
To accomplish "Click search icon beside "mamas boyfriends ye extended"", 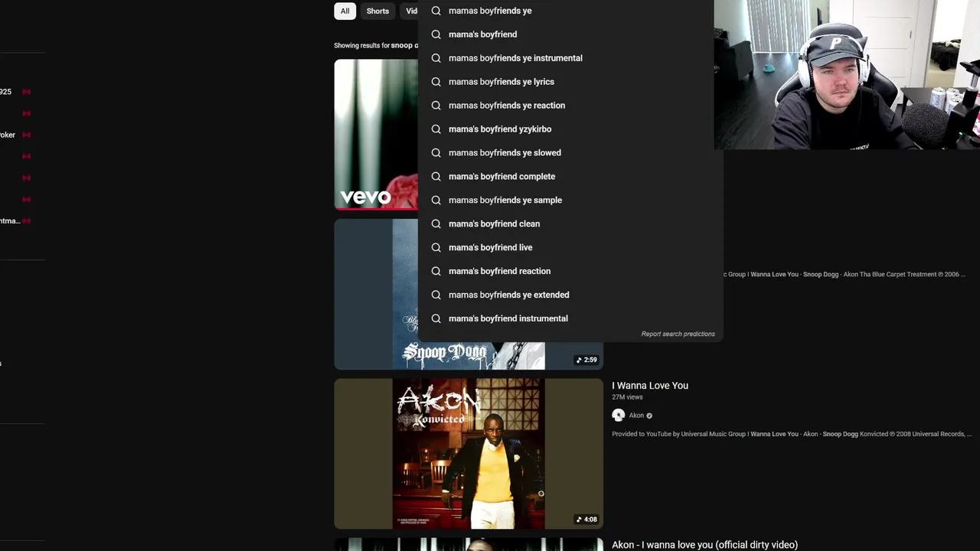I will tap(436, 295).
